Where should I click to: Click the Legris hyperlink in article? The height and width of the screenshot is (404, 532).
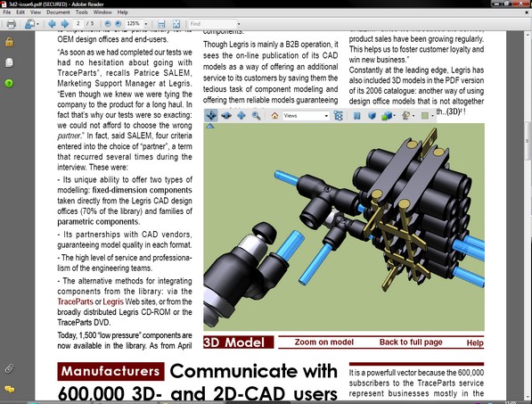click(x=113, y=301)
